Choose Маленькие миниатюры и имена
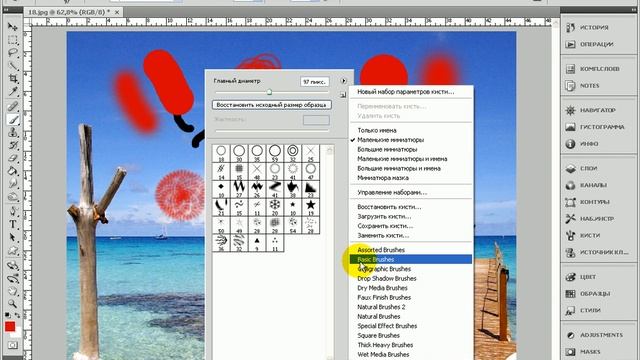The height and width of the screenshot is (360, 640). pyautogui.click(x=411, y=159)
